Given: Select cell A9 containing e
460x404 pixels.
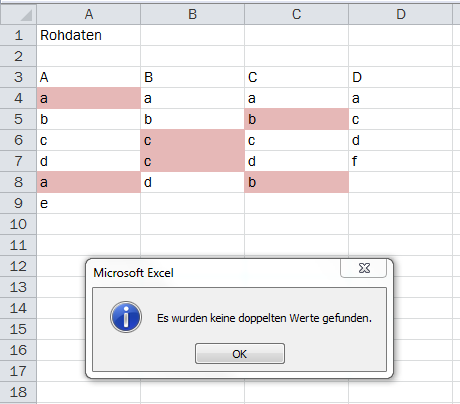Looking at the screenshot, I should 89,203.
